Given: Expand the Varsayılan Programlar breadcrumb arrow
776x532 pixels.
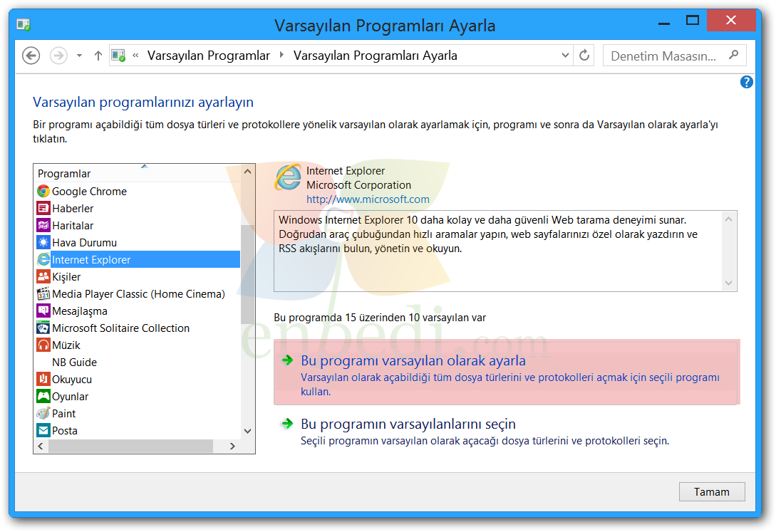Looking at the screenshot, I should click(281, 55).
